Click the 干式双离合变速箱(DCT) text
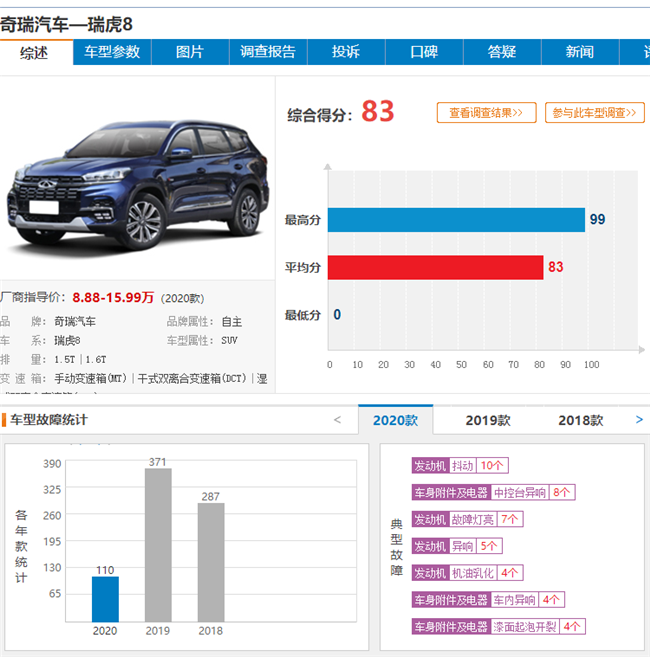 pos(192,378)
